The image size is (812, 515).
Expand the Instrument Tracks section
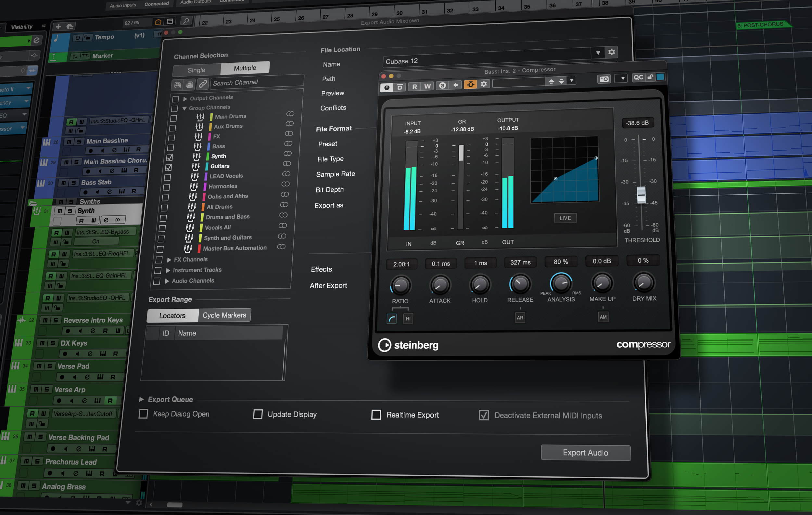click(x=168, y=270)
